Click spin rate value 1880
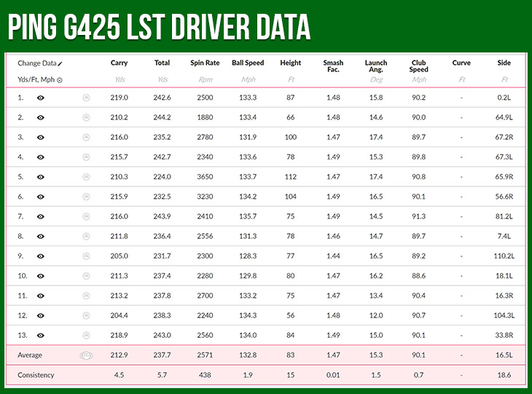This screenshot has height=394, width=532. tap(205, 117)
